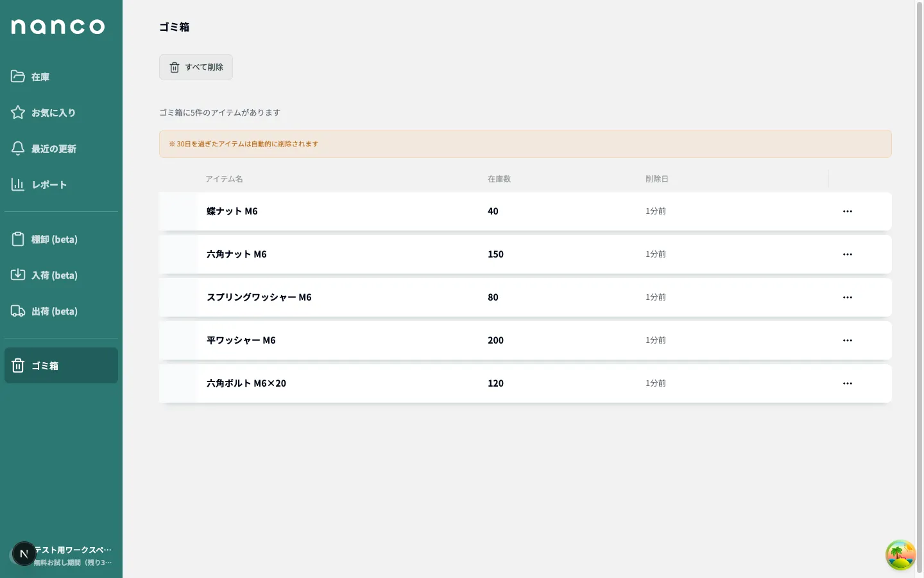Image resolution: width=924 pixels, height=578 pixels.
Task: Click the お気に入り star icon
Action: (x=18, y=112)
